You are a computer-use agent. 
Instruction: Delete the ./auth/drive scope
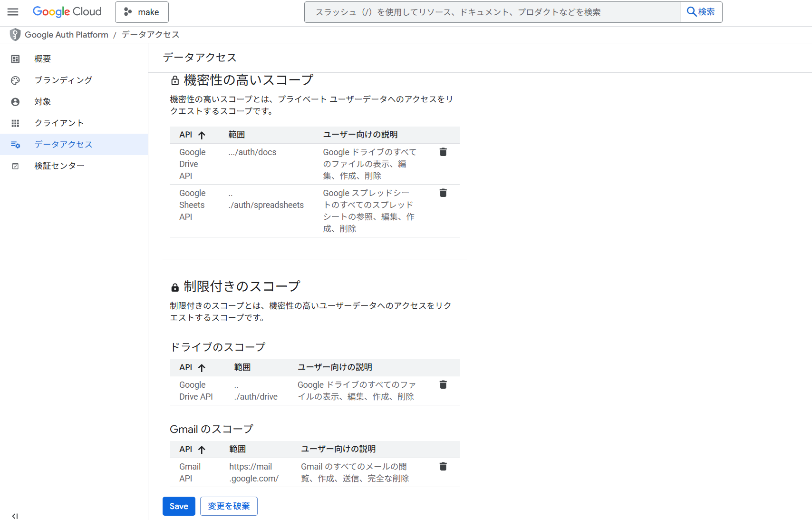click(x=443, y=384)
